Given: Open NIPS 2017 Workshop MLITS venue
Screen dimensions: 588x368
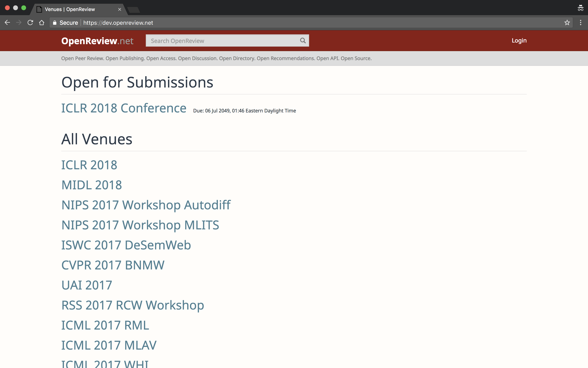Looking at the screenshot, I should click(x=140, y=225).
